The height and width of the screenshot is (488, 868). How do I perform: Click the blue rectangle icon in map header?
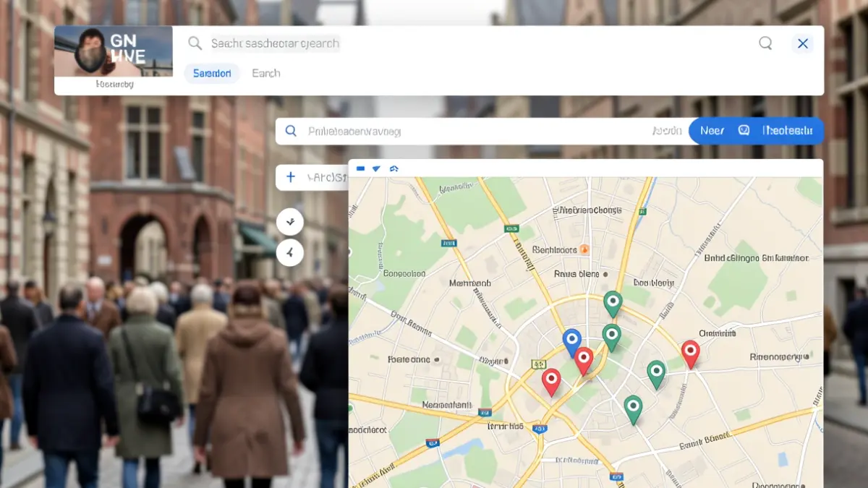click(361, 168)
